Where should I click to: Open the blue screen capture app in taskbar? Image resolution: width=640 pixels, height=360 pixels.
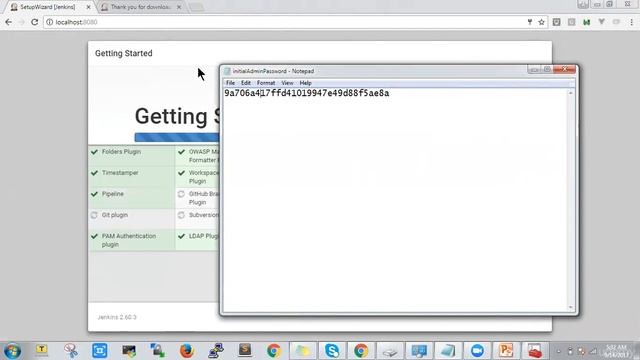click(100, 351)
